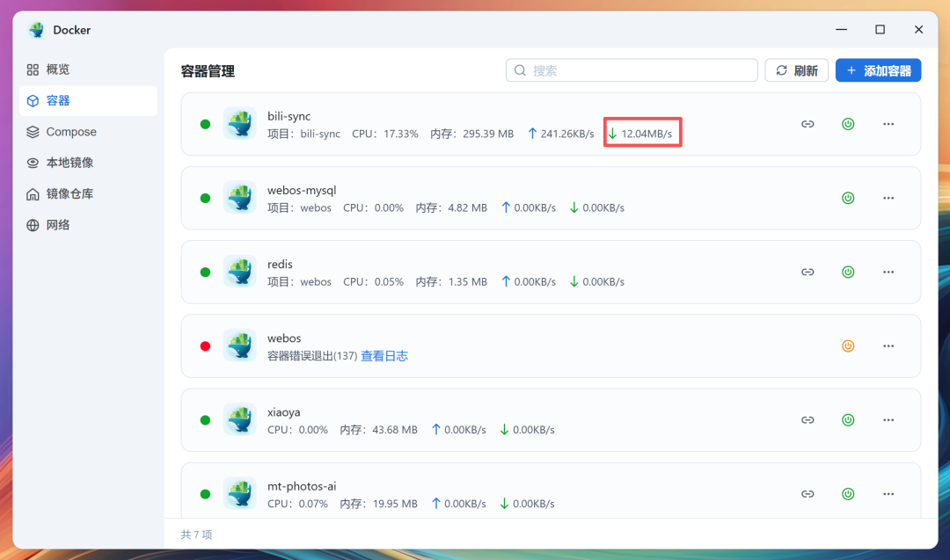Toggle power for redis container

pyautogui.click(x=848, y=272)
